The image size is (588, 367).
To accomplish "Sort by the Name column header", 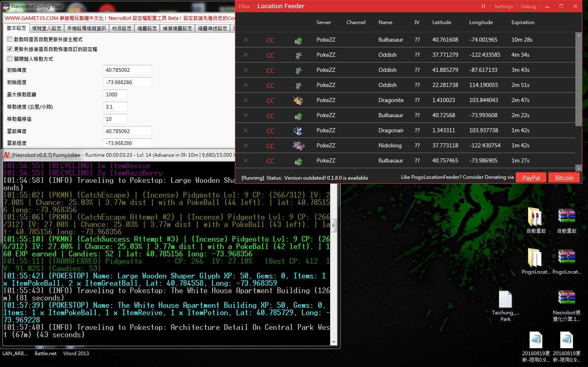I will [385, 22].
